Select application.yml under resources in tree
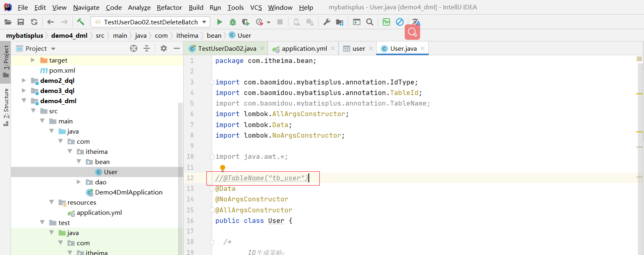The width and height of the screenshot is (644, 255). click(99, 212)
